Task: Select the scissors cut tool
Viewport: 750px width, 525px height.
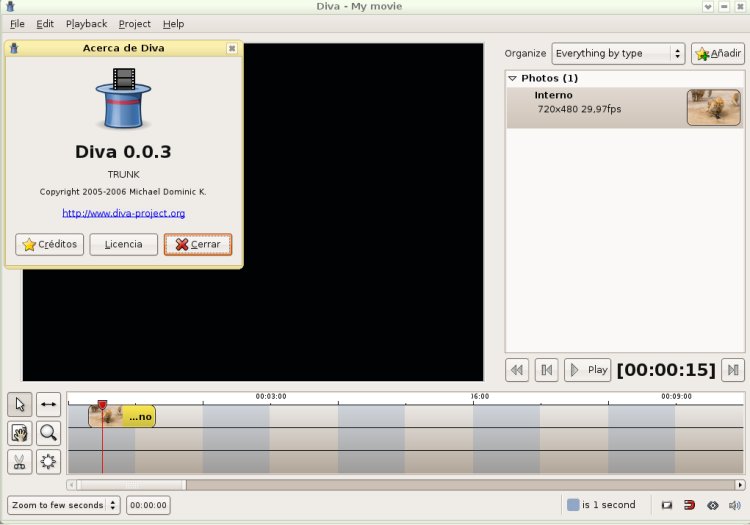Action: click(x=19, y=462)
